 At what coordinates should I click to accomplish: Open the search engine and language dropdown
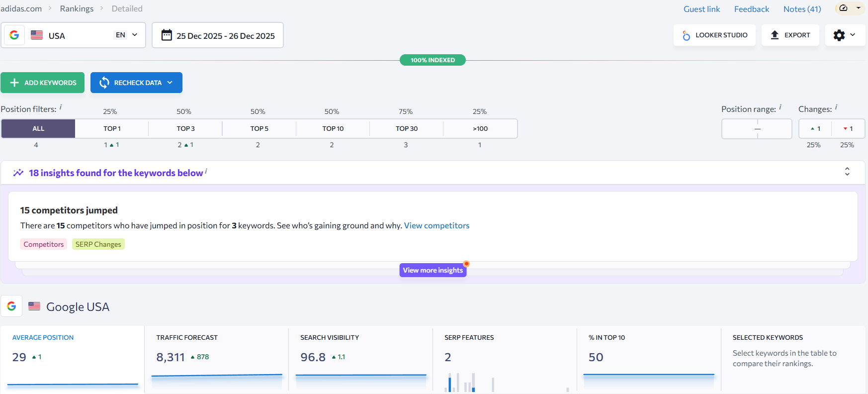tap(74, 35)
